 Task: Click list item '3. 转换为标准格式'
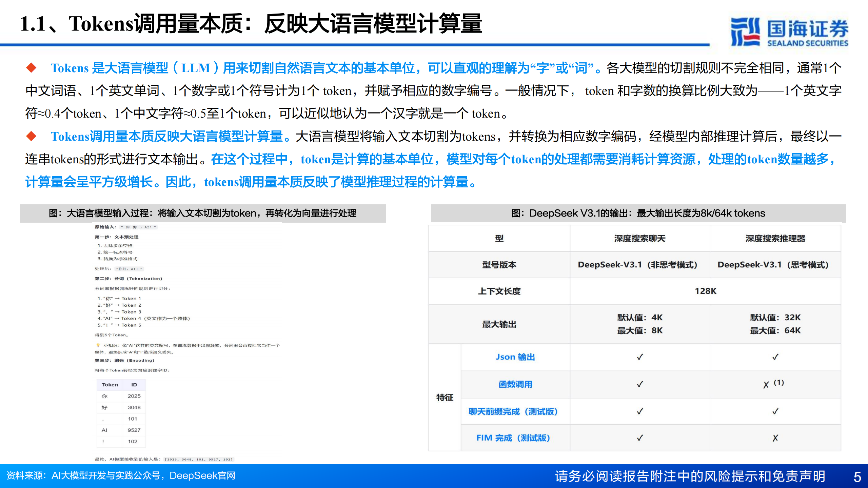pos(117,259)
